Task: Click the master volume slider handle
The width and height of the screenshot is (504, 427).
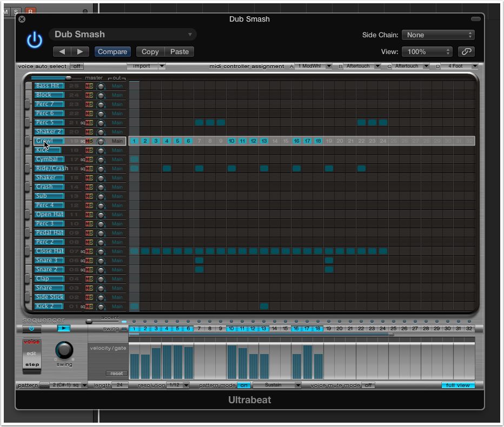Action: coord(68,78)
